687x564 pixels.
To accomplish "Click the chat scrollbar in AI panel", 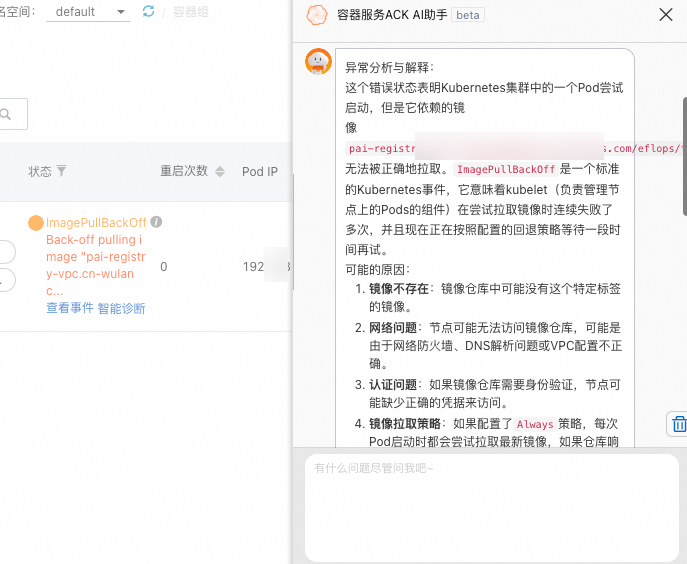I will point(685,156).
